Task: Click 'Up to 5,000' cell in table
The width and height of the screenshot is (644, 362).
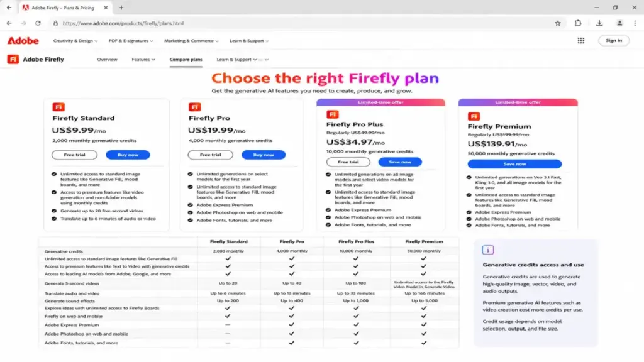Action: 425,301
